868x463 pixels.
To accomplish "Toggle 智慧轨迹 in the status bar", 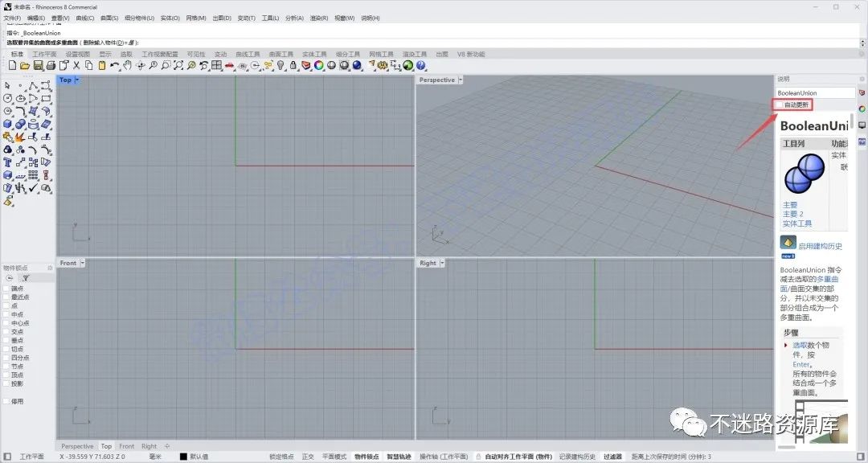I will [x=399, y=457].
